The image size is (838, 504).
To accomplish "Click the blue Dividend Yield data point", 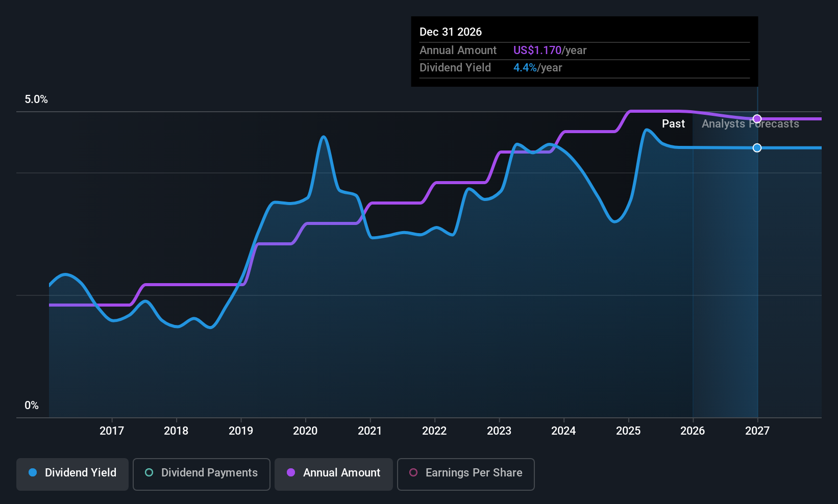I will (757, 148).
